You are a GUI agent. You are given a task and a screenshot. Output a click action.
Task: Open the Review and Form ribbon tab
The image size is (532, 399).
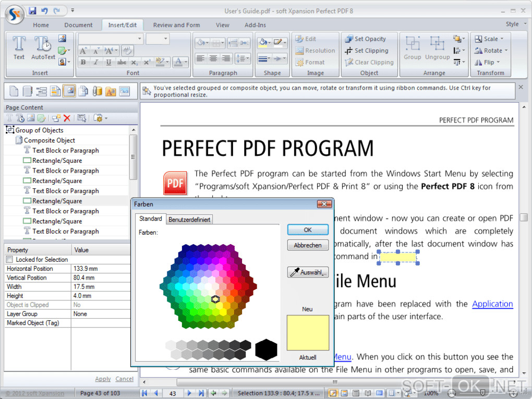pos(176,25)
